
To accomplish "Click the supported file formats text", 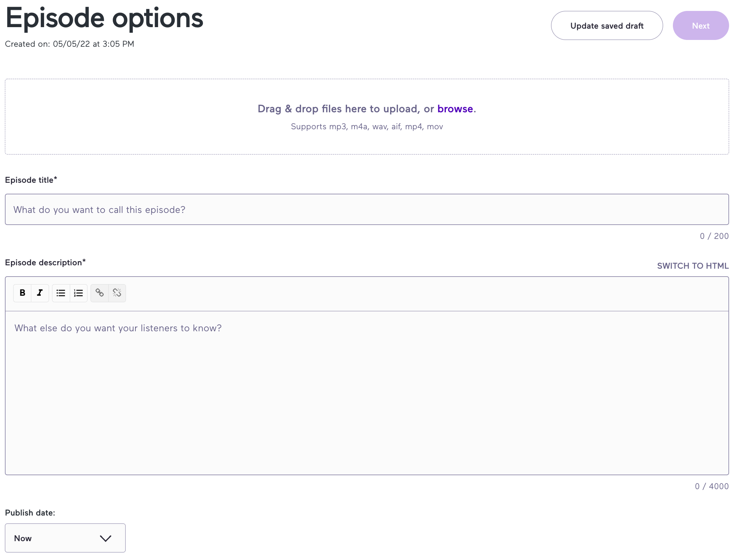I will (x=367, y=127).
